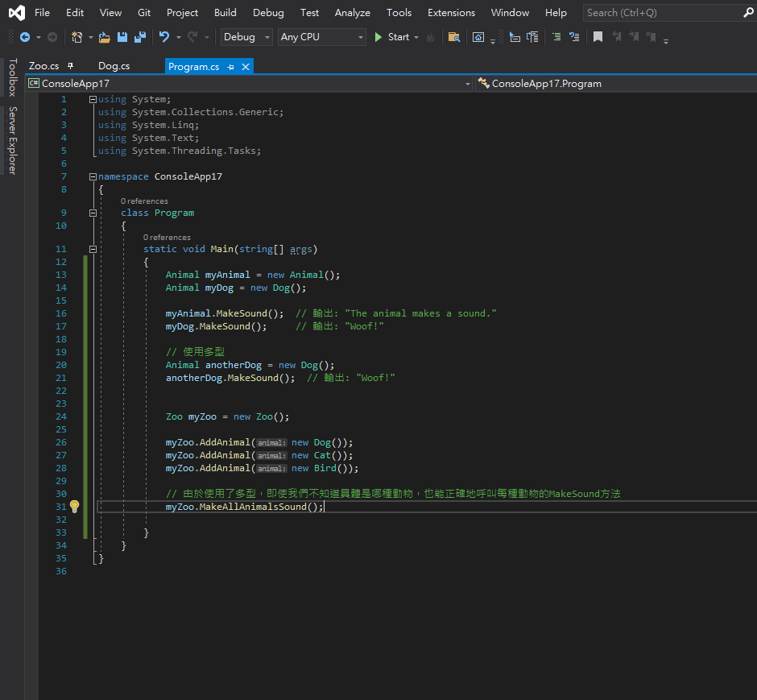The height and width of the screenshot is (700, 757).
Task: Save the current file with Save icon
Action: [122, 37]
